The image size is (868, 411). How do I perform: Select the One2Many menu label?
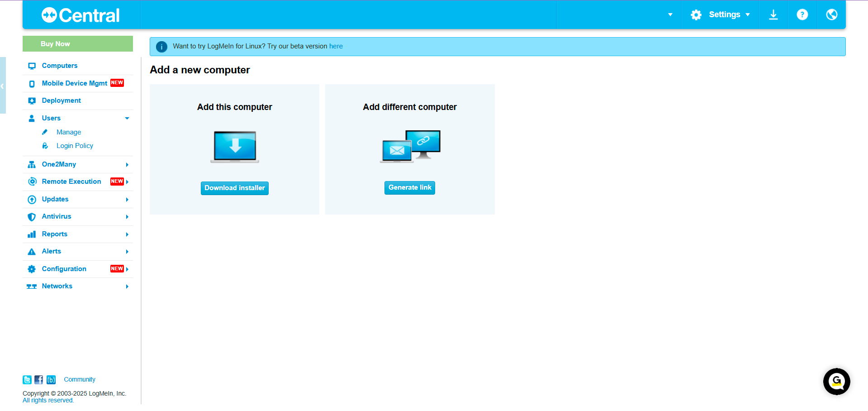(x=59, y=164)
